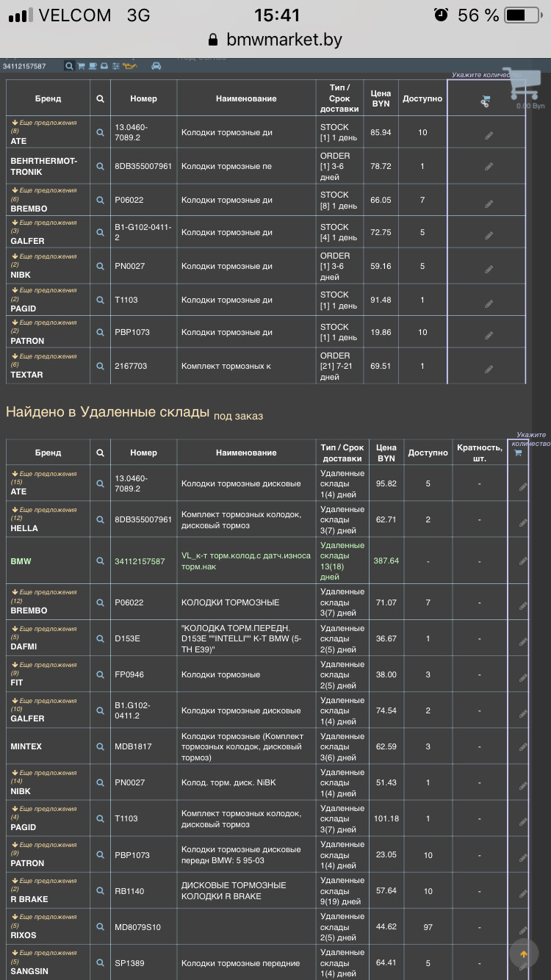
Task: Click magnifier for TEXTAR 2167703 row
Action: [101, 367]
